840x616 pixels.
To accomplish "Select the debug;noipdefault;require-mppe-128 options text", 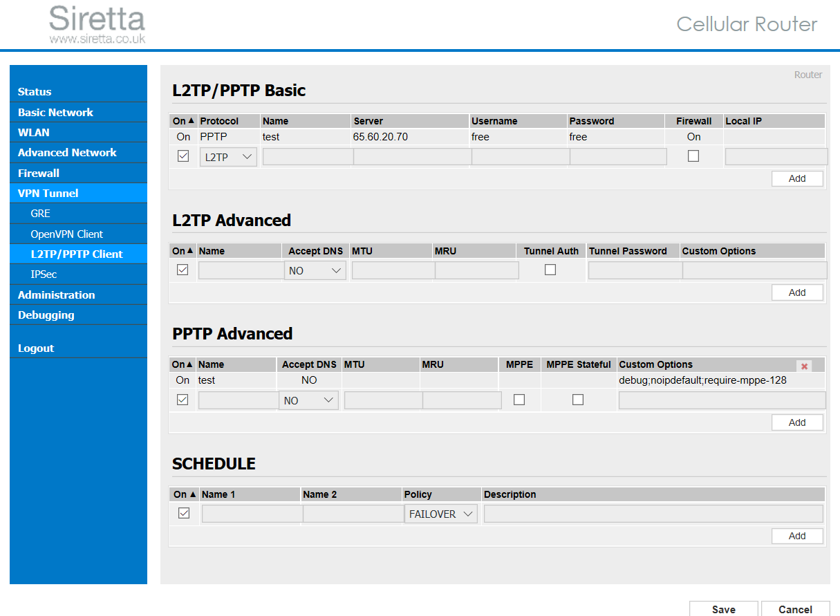I will point(703,380).
